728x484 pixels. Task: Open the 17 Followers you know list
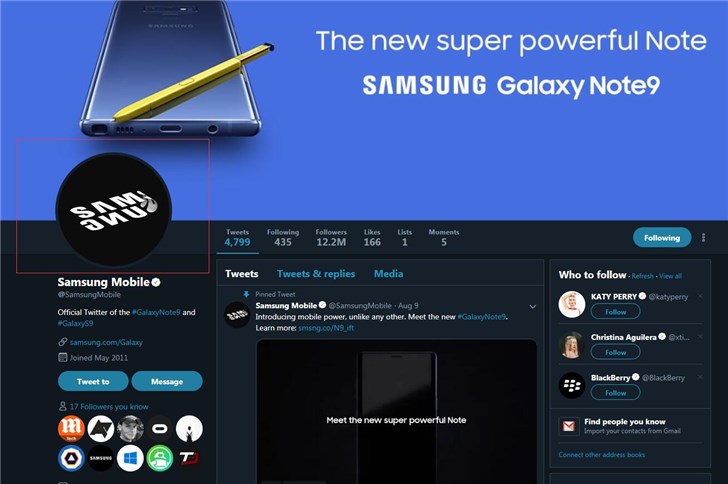[109, 406]
